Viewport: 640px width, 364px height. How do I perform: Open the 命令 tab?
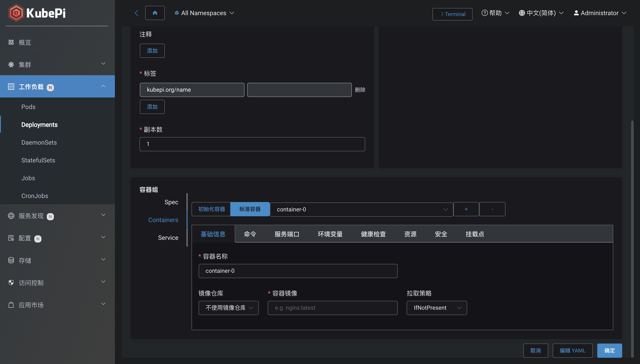tap(250, 234)
